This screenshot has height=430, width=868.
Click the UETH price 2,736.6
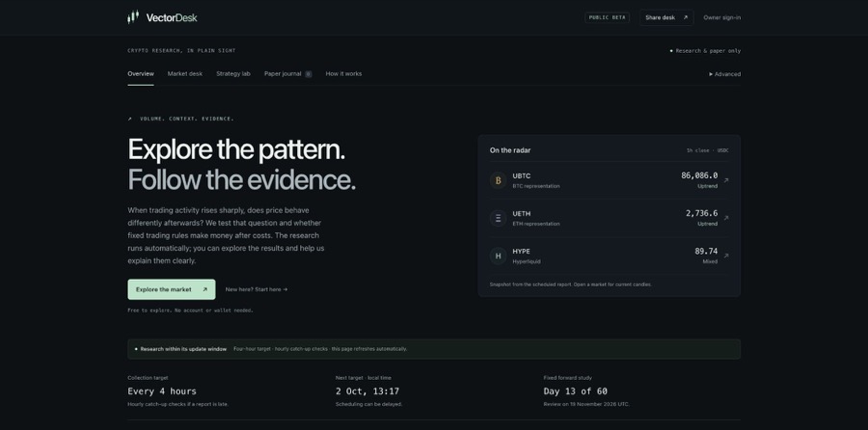[x=701, y=213]
